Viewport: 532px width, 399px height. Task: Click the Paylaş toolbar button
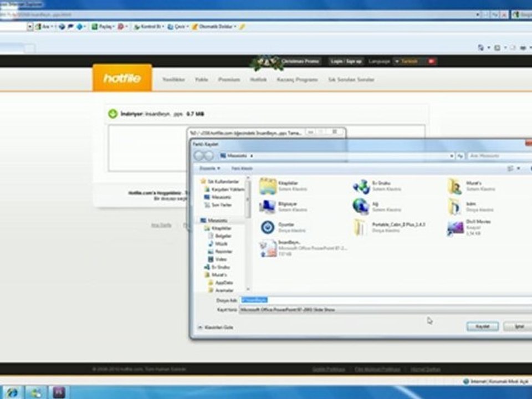click(103, 27)
